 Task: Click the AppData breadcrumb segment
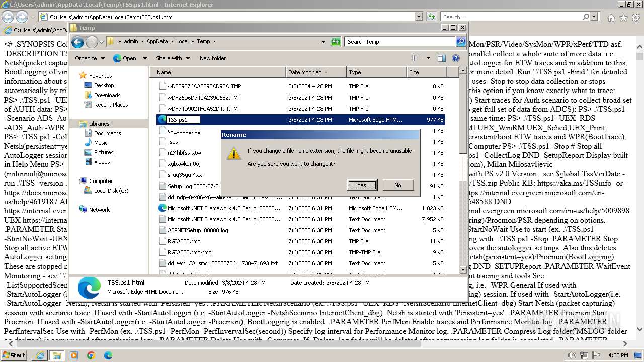point(157,42)
